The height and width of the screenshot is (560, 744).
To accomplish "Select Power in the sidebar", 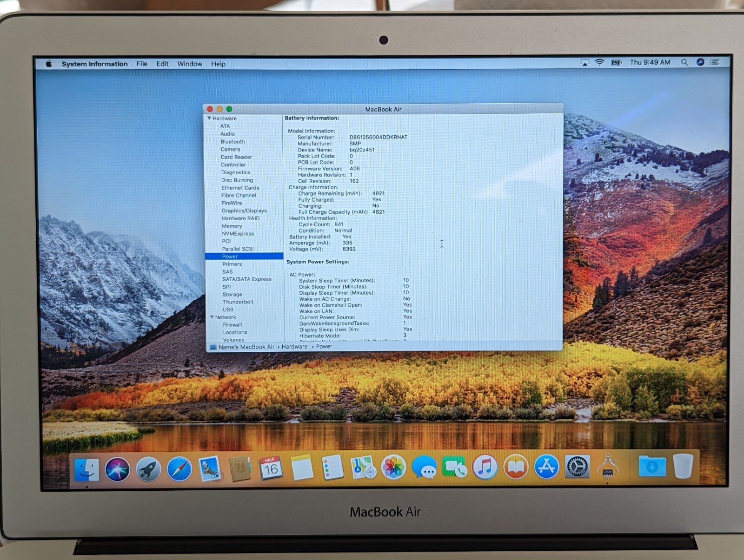I will [244, 256].
